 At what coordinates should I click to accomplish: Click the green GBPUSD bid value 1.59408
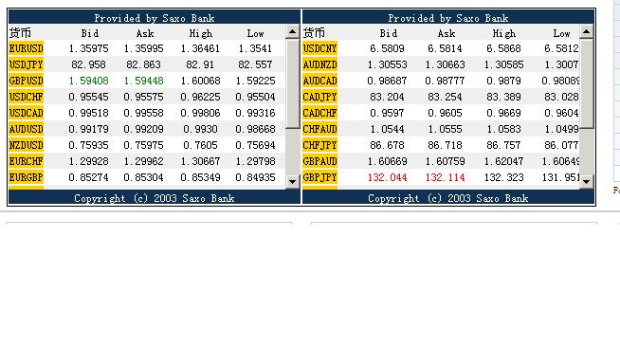88,81
